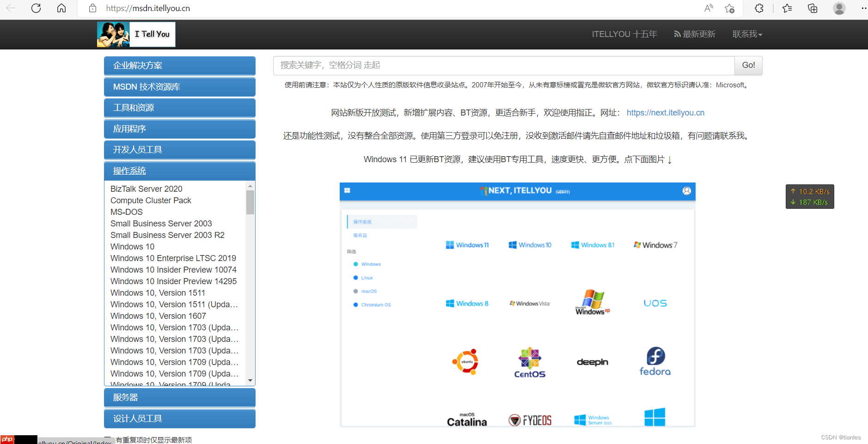The width and height of the screenshot is (868, 444).
Task: Click the macOS Catalina logo in preview
Action: [x=467, y=420]
